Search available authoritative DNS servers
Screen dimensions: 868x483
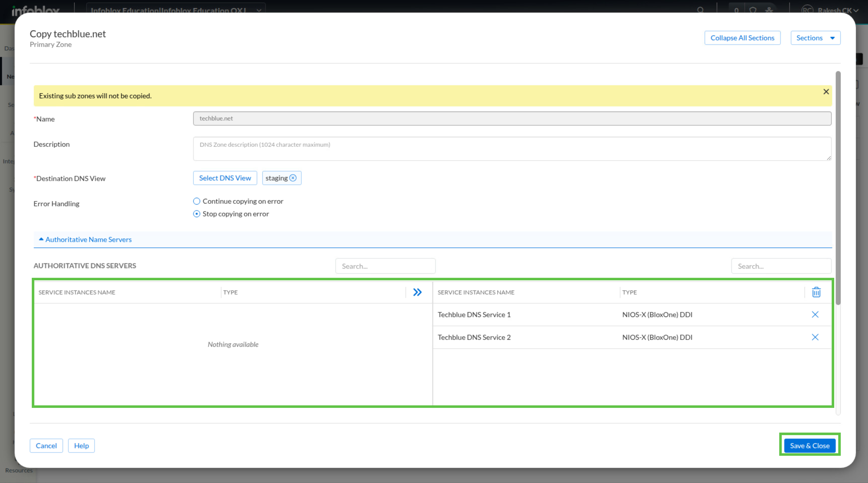(x=385, y=266)
